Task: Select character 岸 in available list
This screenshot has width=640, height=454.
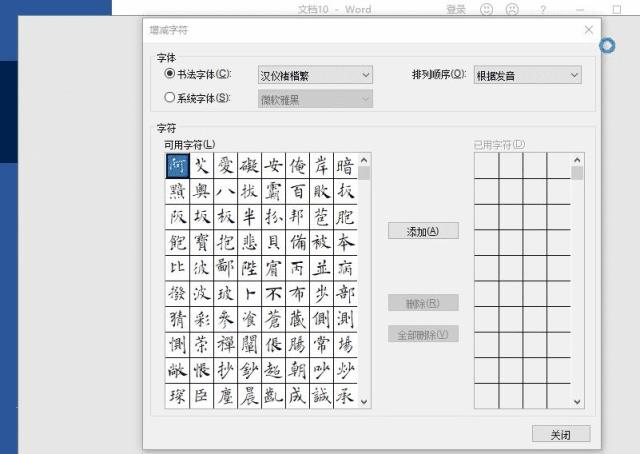Action: tap(321, 166)
